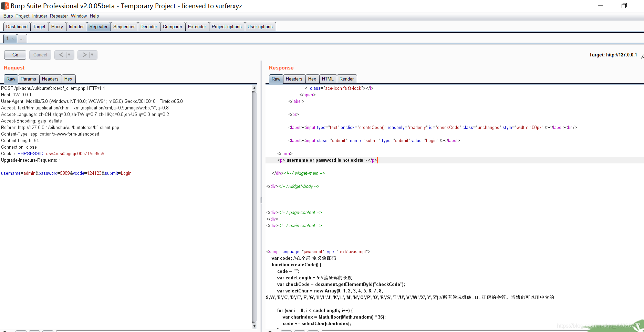Select the Request Raw view tab
This screenshot has height=332, width=644.
coord(11,79)
